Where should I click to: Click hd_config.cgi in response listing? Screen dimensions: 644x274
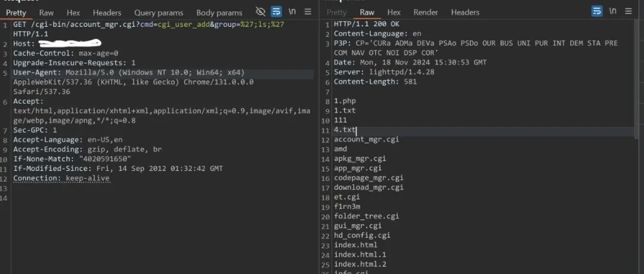pos(362,235)
